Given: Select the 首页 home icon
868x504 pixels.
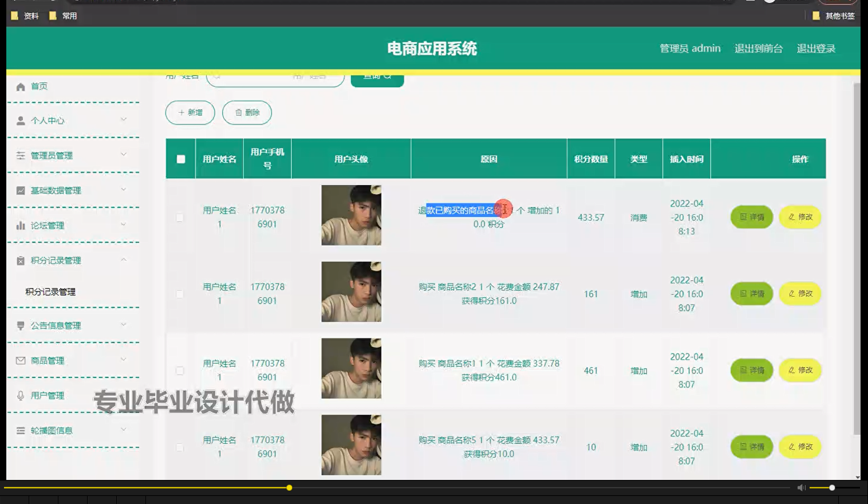Looking at the screenshot, I should (20, 86).
